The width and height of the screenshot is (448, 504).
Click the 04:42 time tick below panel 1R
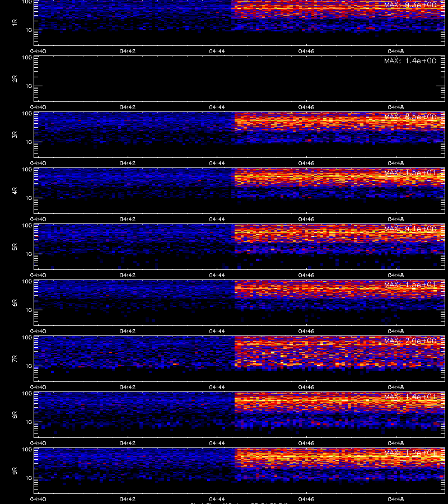[x=128, y=52]
